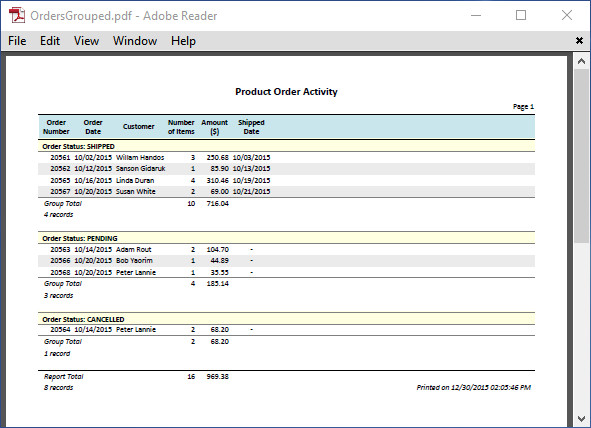This screenshot has height=428, width=591.
Task: Close the document with the black X
Action: pyautogui.click(x=579, y=40)
